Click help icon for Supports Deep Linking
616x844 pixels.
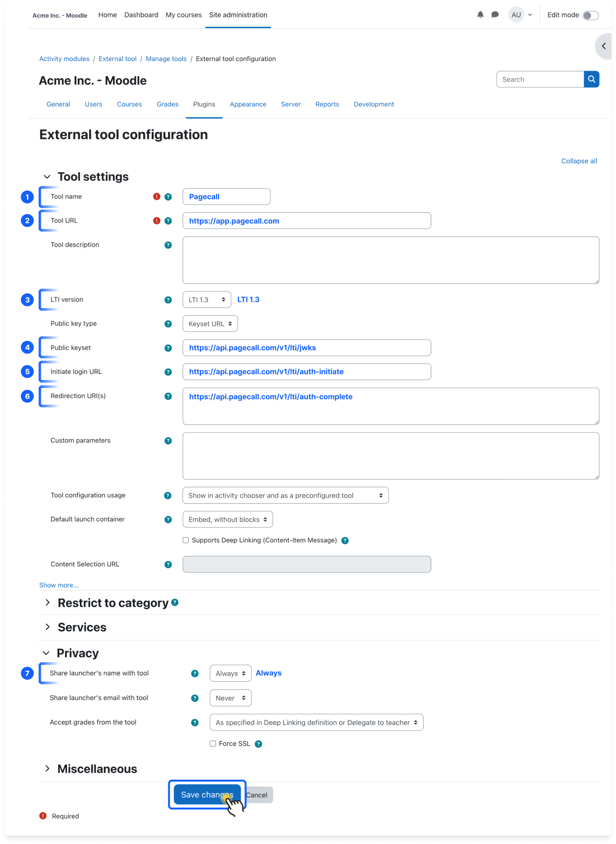[x=345, y=540]
